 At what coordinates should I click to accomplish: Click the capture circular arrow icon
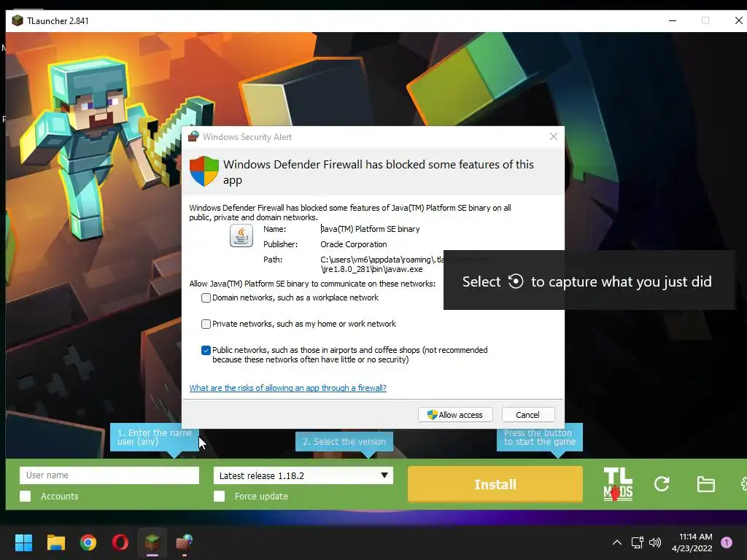click(x=516, y=281)
